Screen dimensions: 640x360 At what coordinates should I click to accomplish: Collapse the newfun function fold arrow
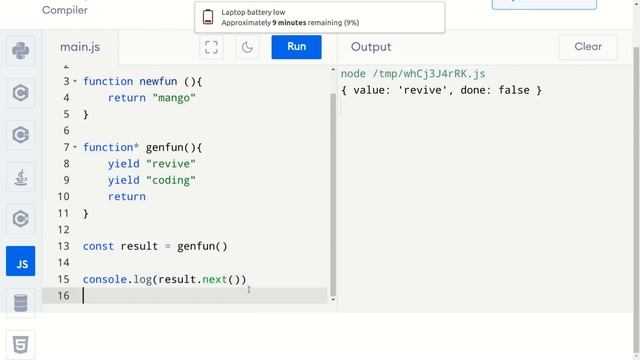click(x=75, y=81)
